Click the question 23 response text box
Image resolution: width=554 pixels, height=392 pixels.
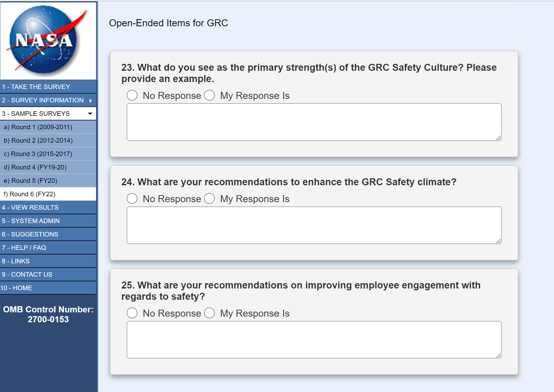tap(314, 122)
